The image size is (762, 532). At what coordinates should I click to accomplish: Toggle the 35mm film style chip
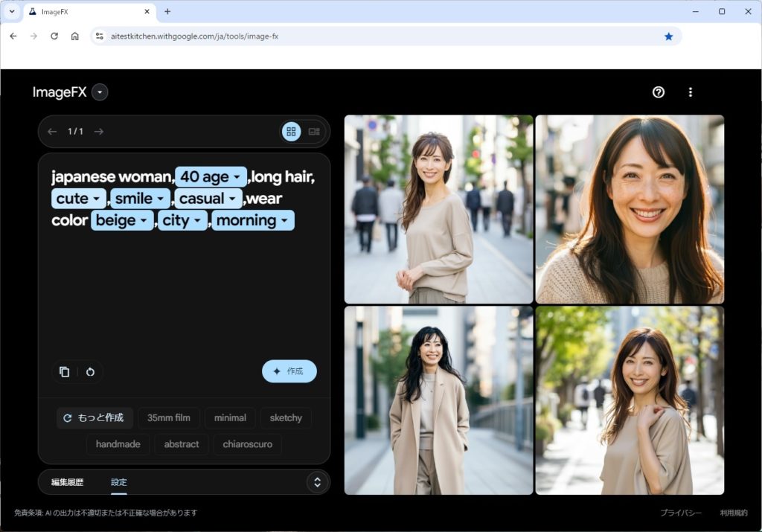[168, 418]
